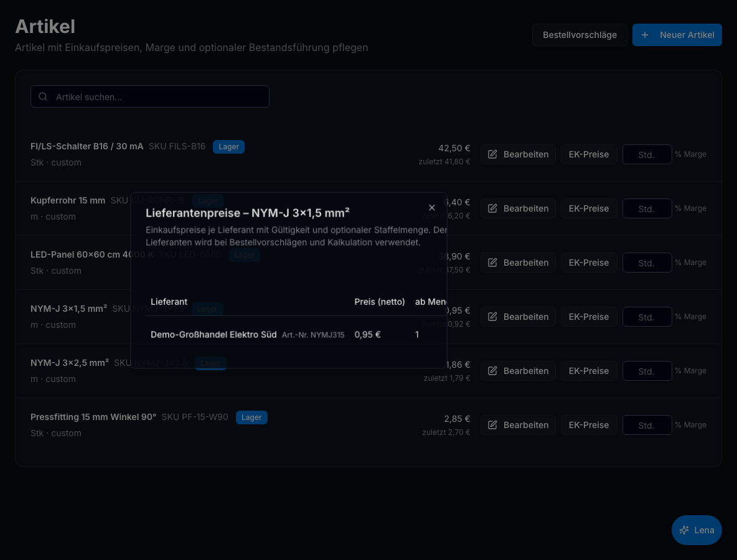Edit the LED-Panel 60×60 article
The image size is (737, 560).
pyautogui.click(x=518, y=262)
